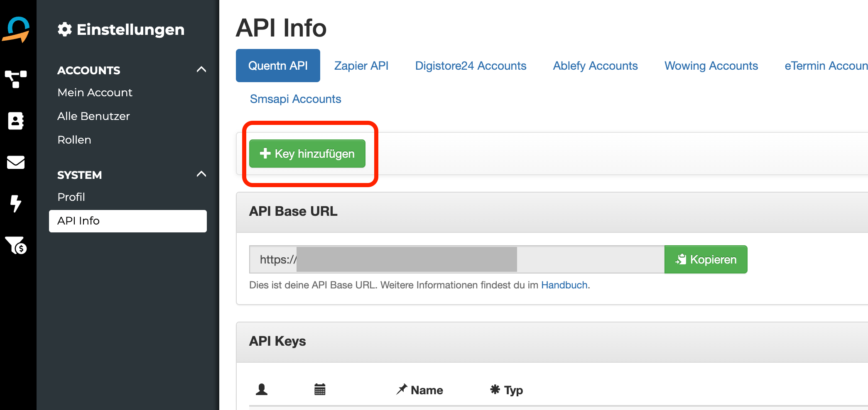Collapse the SYSTEM section chevron

click(201, 174)
